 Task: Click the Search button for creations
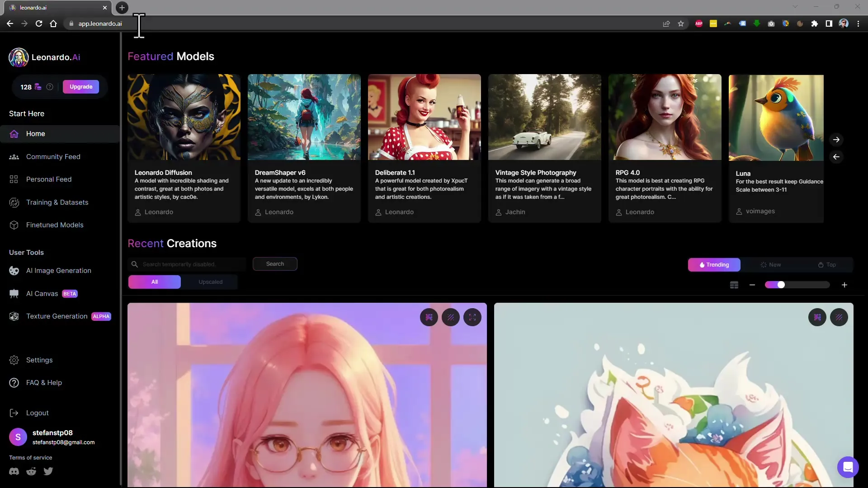pos(275,264)
